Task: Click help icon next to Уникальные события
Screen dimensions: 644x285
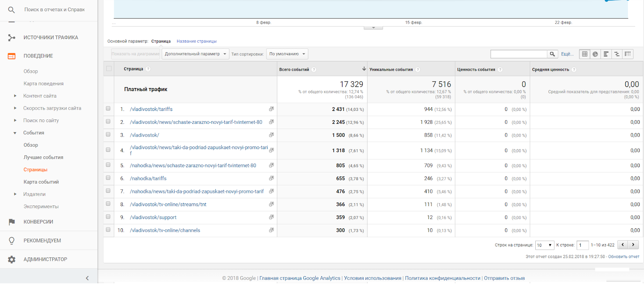Action: click(x=418, y=70)
